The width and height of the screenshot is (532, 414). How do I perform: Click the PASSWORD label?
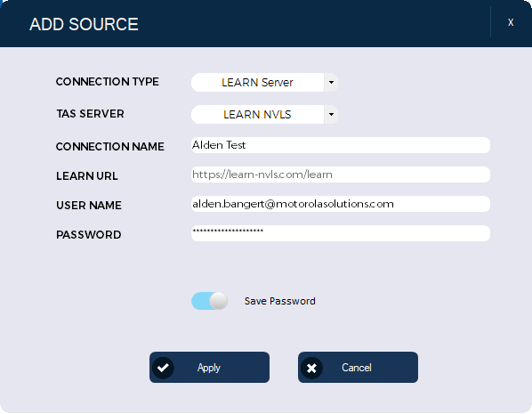(x=89, y=235)
